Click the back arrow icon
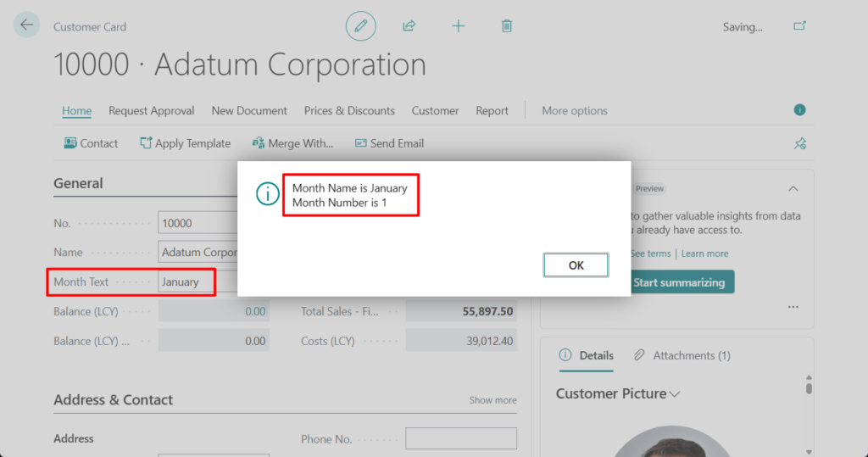The image size is (868, 457). click(x=26, y=25)
